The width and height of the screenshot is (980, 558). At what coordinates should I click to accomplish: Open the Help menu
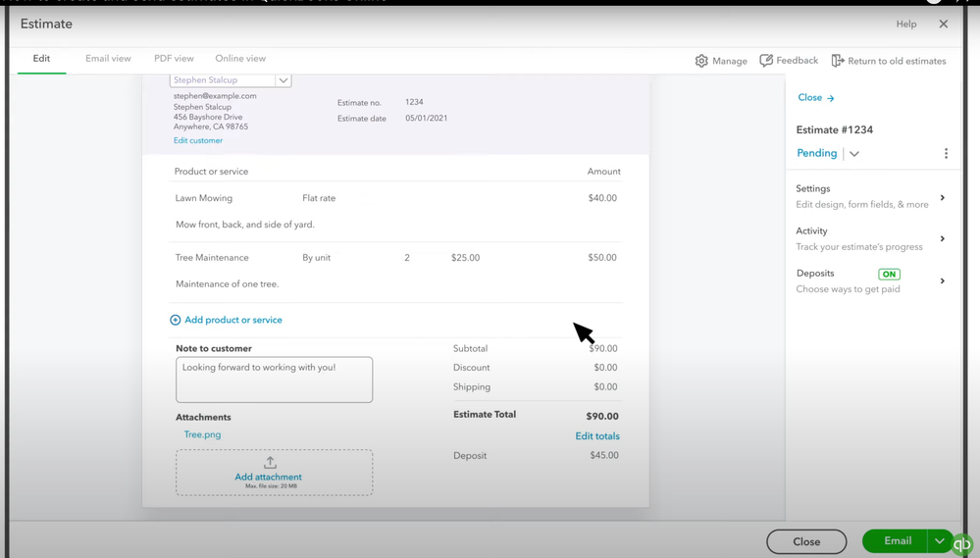[906, 24]
